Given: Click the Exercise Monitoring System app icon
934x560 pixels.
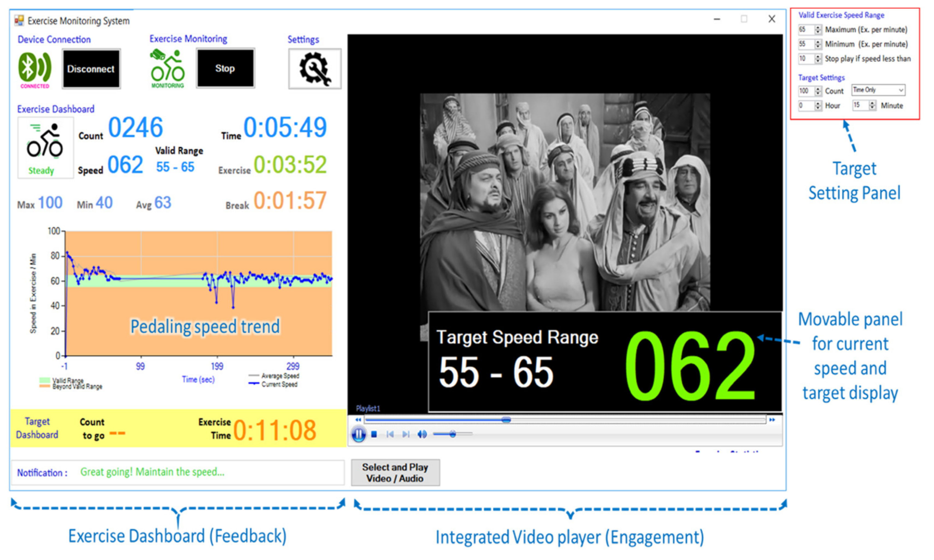Looking at the screenshot, I should 19,20.
